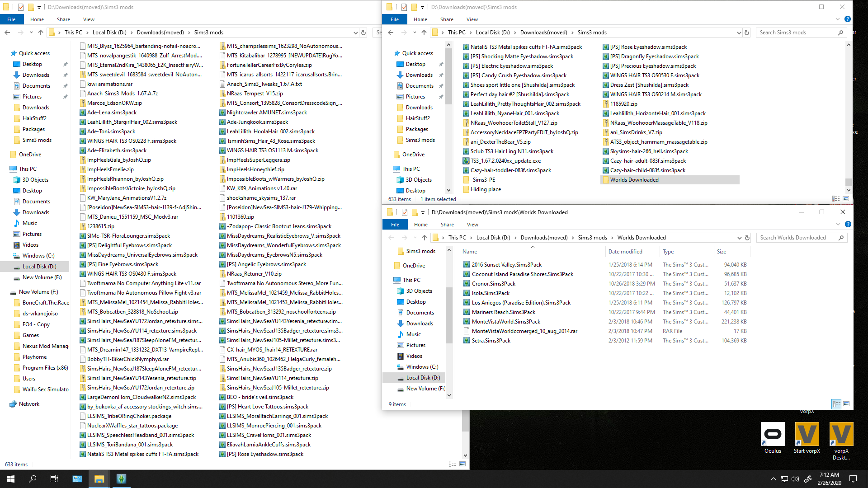Open address history dropdown in left window
The height and width of the screenshot is (488, 868).
point(355,33)
